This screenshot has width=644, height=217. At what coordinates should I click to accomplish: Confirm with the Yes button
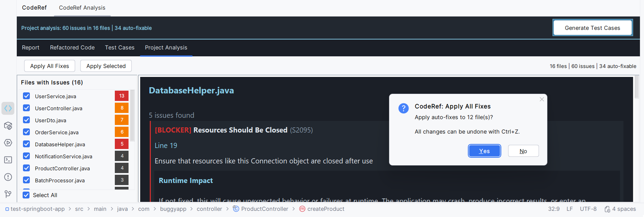(x=484, y=151)
